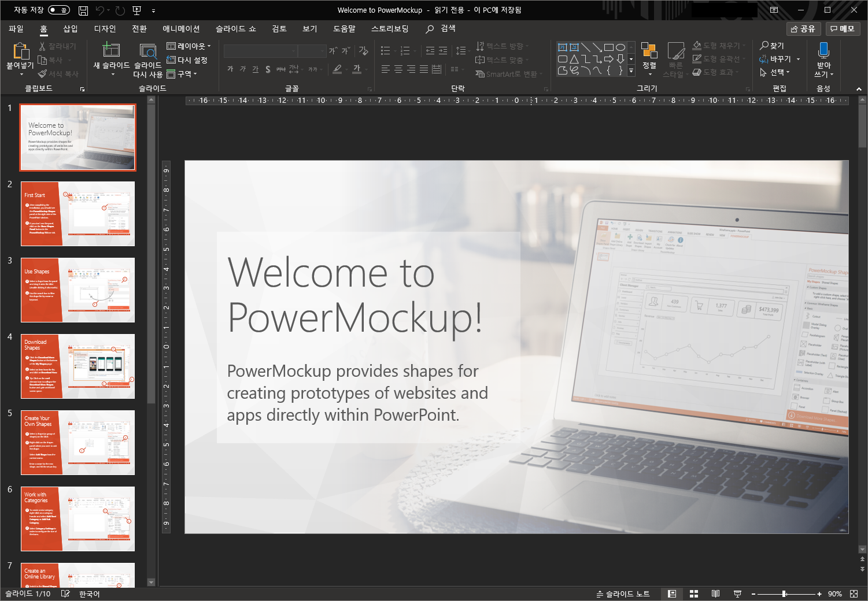Select the rounded rectangle shape in gallery
This screenshot has height=601, width=868.
562,58
